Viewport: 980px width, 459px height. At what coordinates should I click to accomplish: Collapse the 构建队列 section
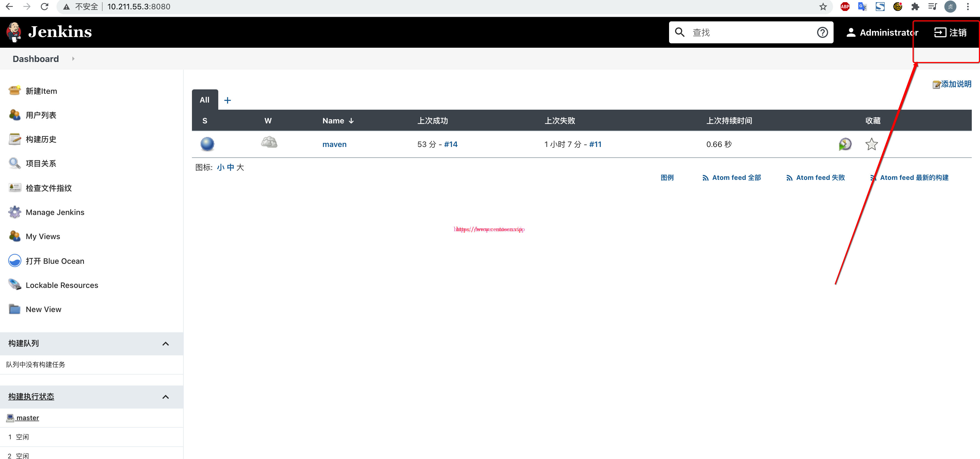[166, 343]
